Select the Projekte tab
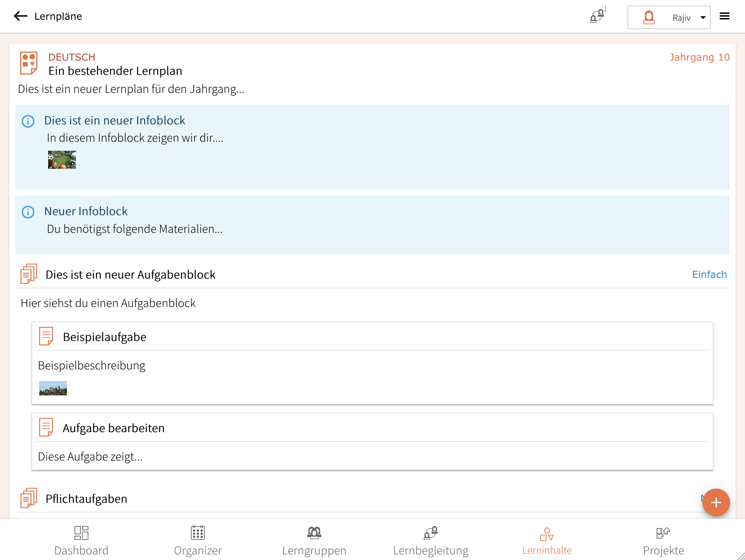 (663, 540)
